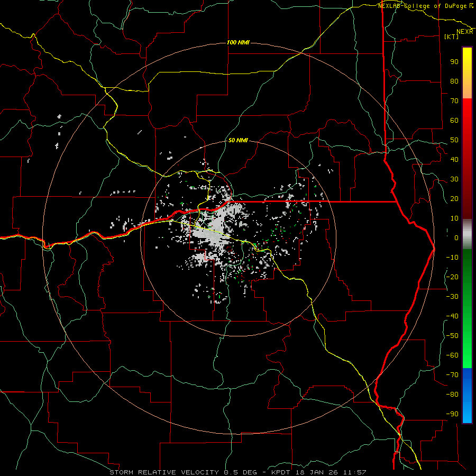Screen dimensions: 476x476
Task: Click the -50 value on velocity scale
Action: pyautogui.click(x=452, y=336)
